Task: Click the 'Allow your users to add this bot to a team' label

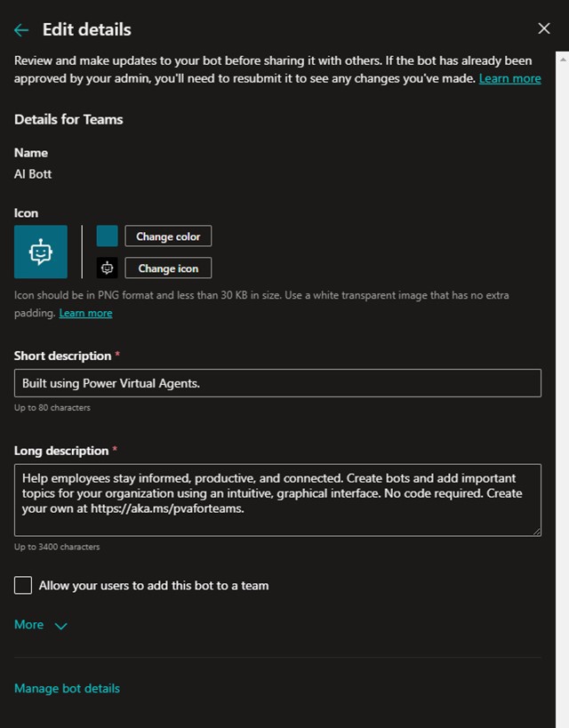Action: (154, 586)
